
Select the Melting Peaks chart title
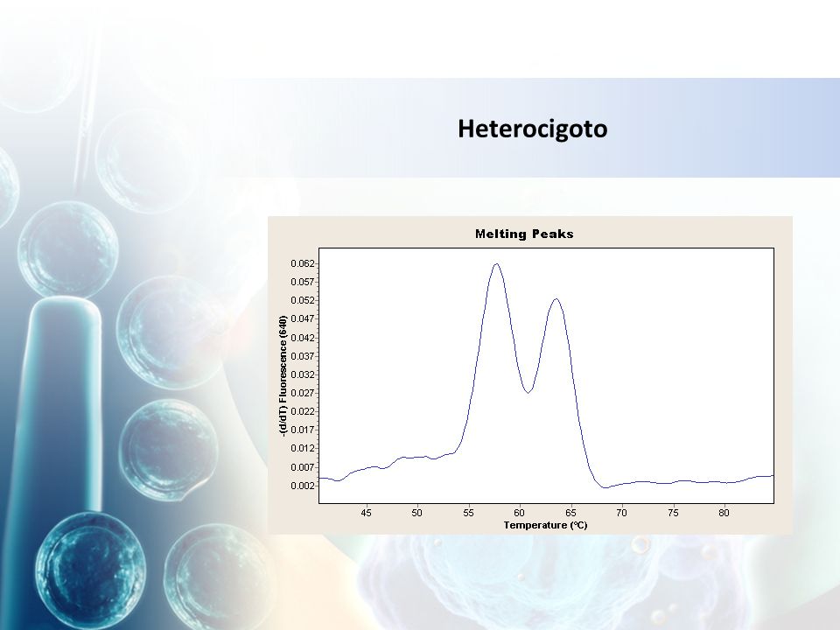pos(524,234)
